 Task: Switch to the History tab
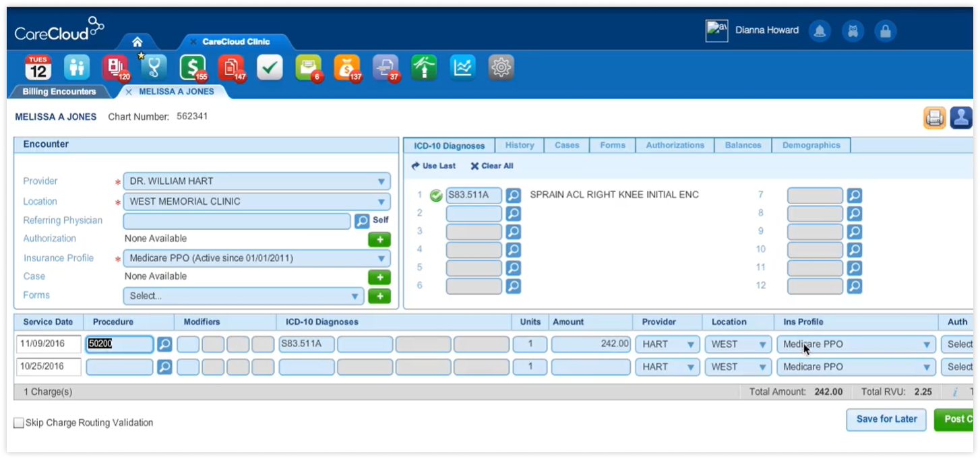click(x=520, y=146)
